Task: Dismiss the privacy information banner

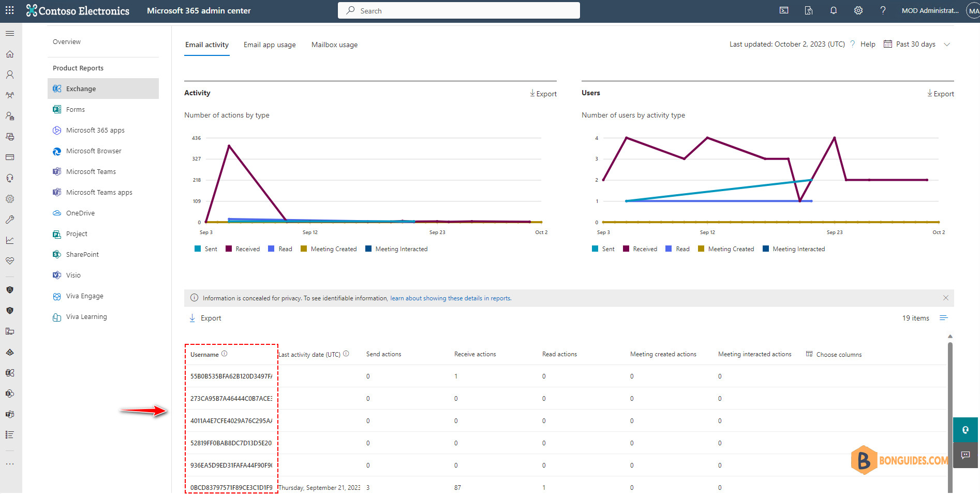Action: tap(946, 298)
